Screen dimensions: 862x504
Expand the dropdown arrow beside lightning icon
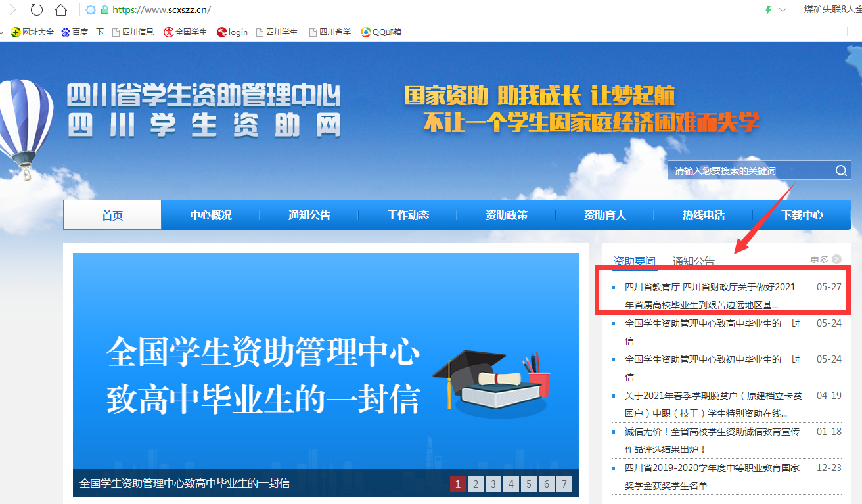tap(783, 10)
